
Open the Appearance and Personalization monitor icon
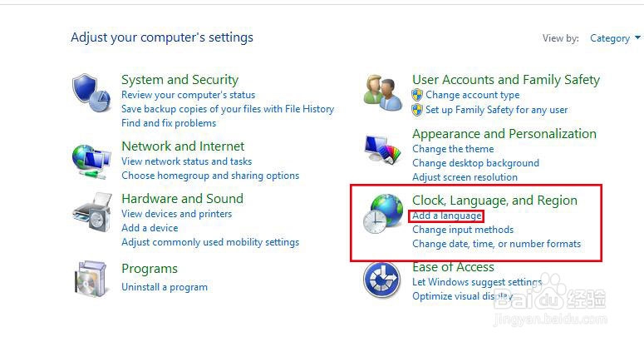383,150
